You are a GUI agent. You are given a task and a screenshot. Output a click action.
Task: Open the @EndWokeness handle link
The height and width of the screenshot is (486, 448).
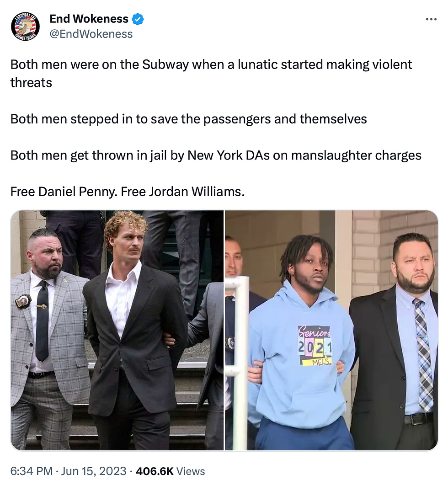point(91,34)
